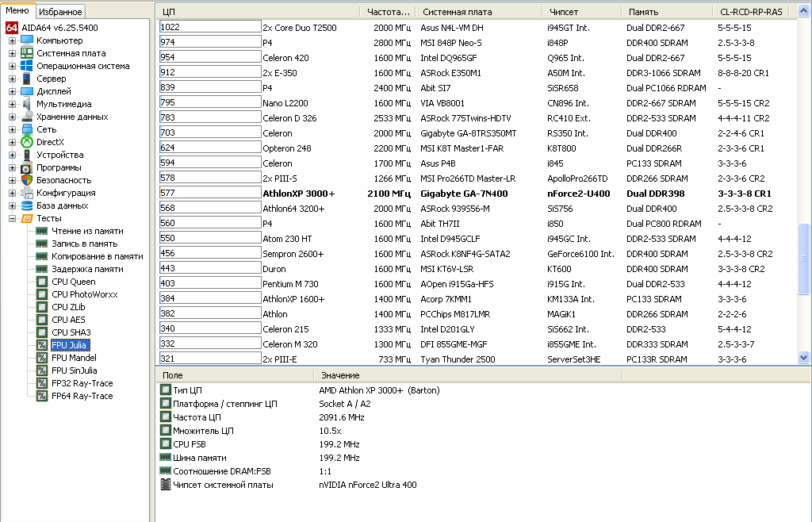Open the Чтение из памяти memory test
The width and height of the screenshot is (812, 522).
[87, 231]
